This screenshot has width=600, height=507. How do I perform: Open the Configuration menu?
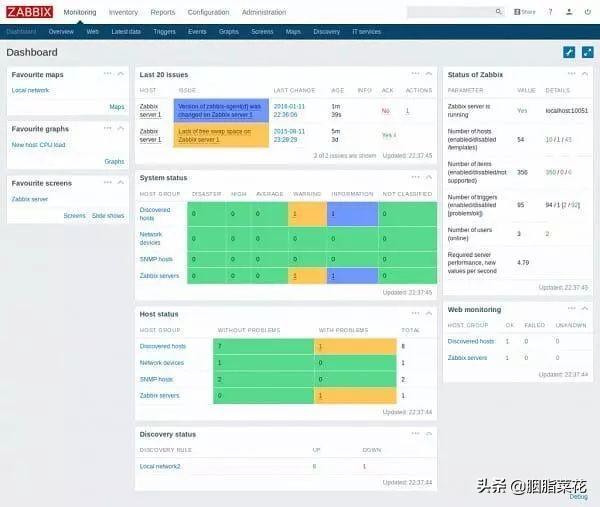pyautogui.click(x=208, y=12)
